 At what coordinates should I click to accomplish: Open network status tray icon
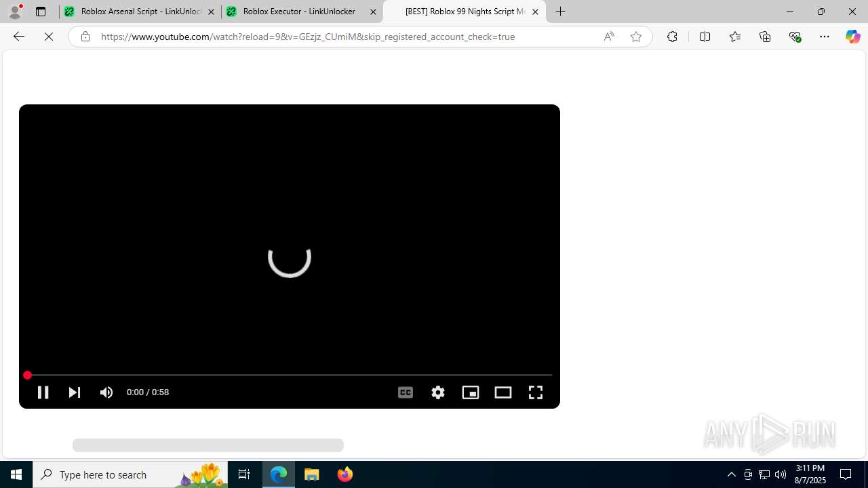(x=764, y=474)
